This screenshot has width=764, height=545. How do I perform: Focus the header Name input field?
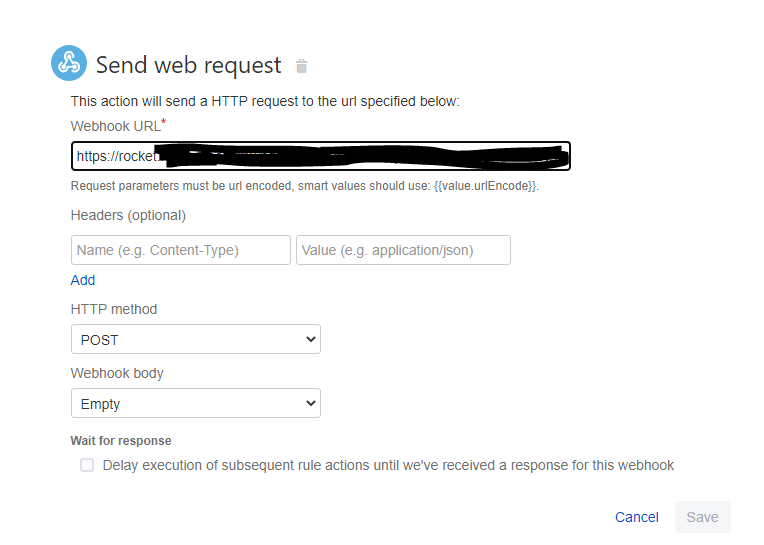pyautogui.click(x=181, y=250)
